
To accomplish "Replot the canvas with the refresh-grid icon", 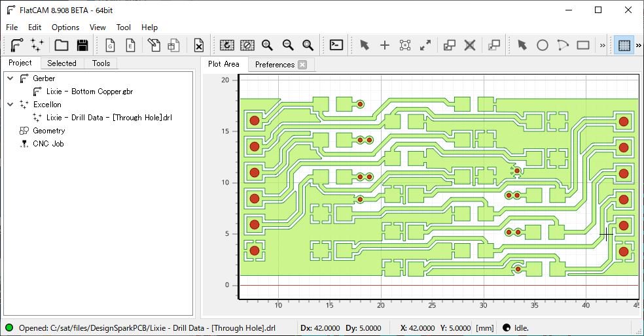I will point(226,45).
